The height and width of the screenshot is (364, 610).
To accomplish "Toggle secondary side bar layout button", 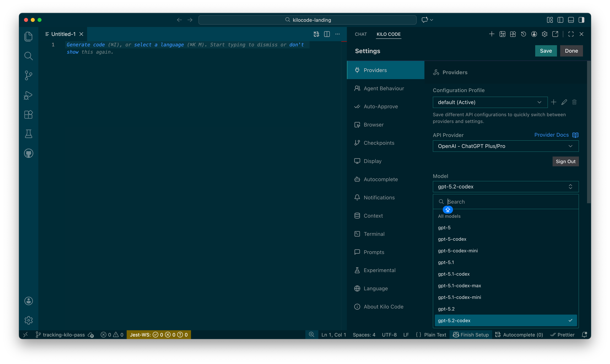I will point(581,20).
